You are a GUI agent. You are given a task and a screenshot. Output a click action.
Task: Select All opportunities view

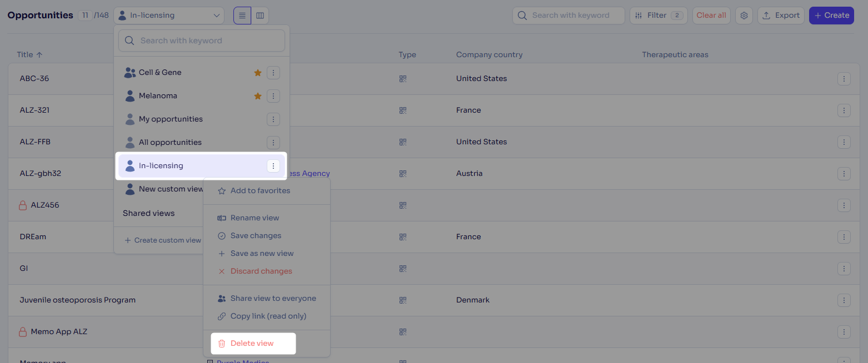coord(170,143)
